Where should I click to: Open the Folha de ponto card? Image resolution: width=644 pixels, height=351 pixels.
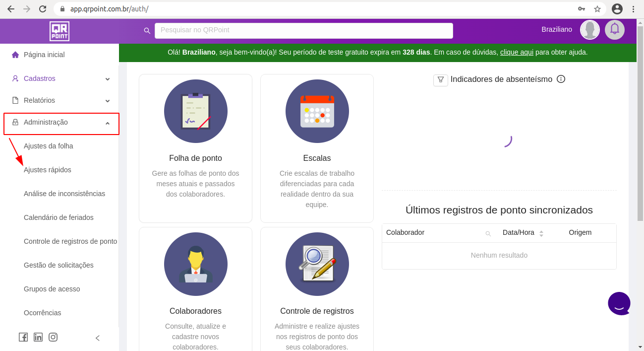[195, 148]
